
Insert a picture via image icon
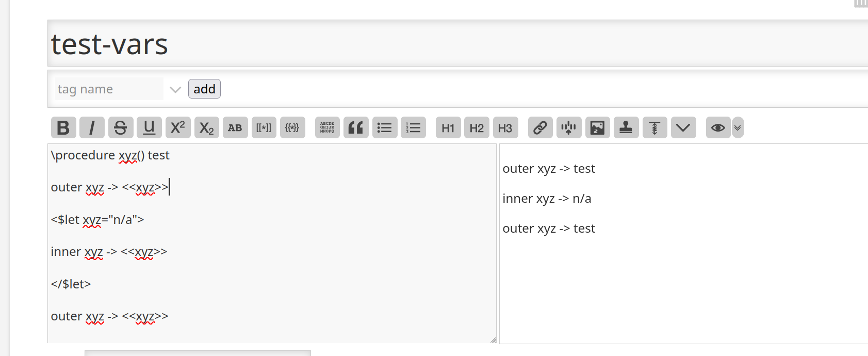597,127
